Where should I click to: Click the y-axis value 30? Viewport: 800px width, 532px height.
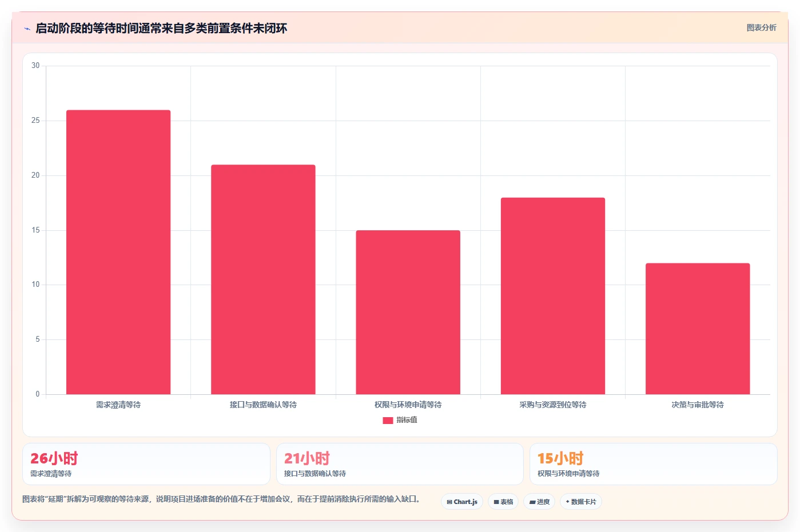[35, 66]
